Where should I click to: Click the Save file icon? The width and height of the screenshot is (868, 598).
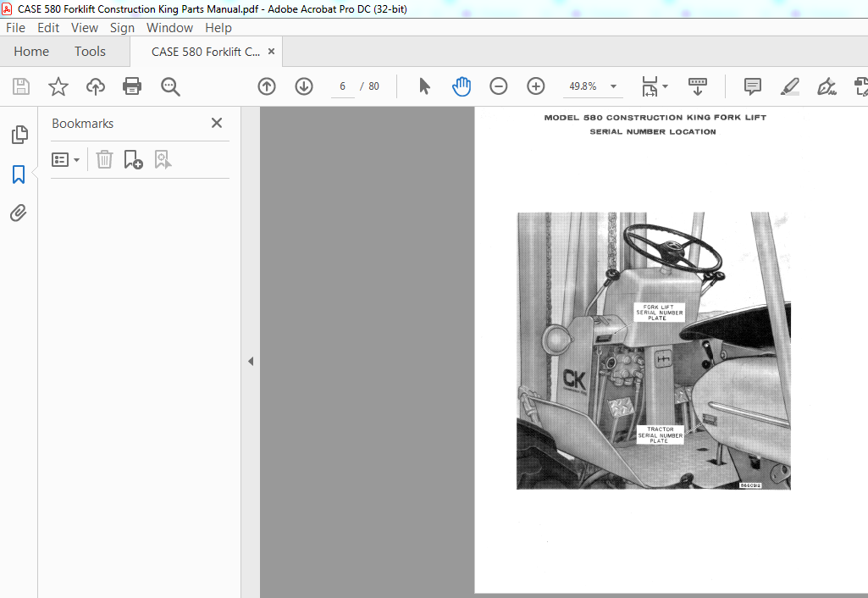pyautogui.click(x=21, y=86)
